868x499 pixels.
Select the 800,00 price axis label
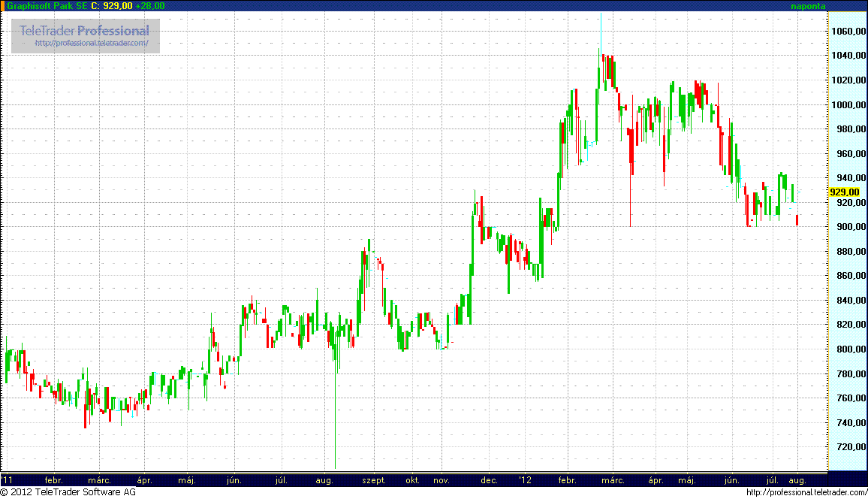851,349
